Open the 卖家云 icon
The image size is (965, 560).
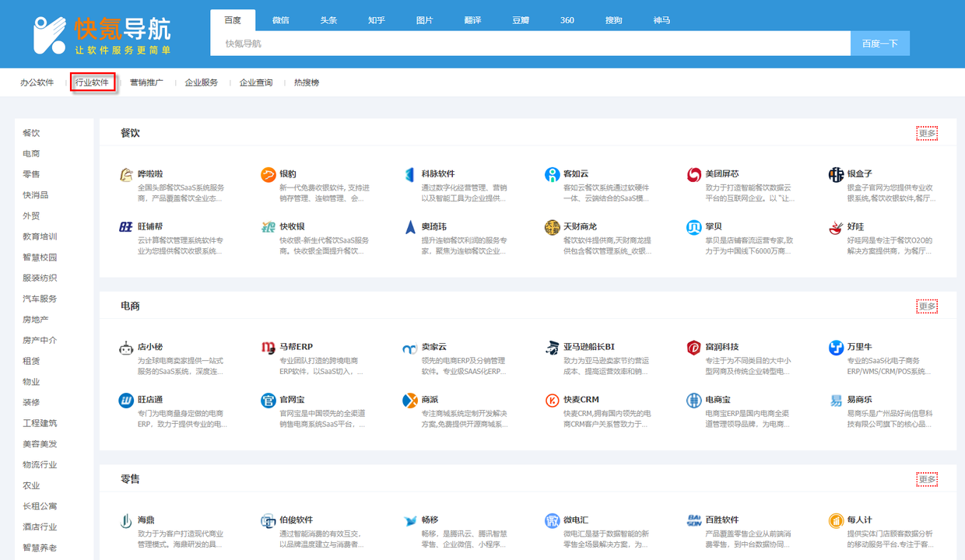tap(410, 348)
